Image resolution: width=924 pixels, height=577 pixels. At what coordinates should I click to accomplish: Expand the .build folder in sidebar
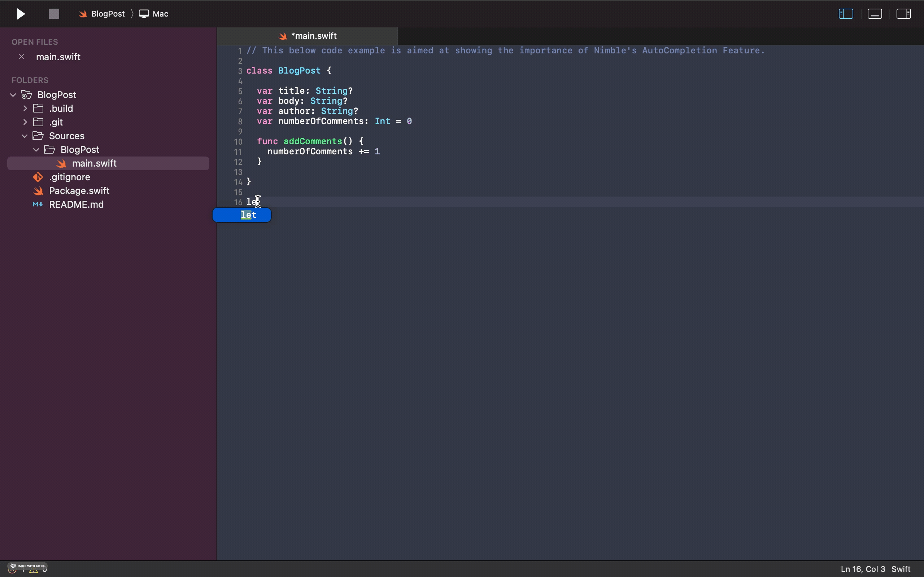tap(25, 108)
